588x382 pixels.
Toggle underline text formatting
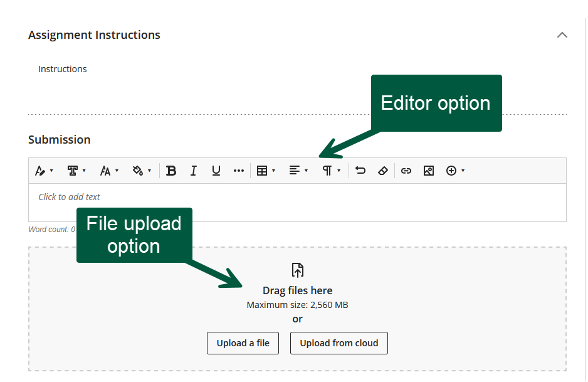[x=216, y=171]
